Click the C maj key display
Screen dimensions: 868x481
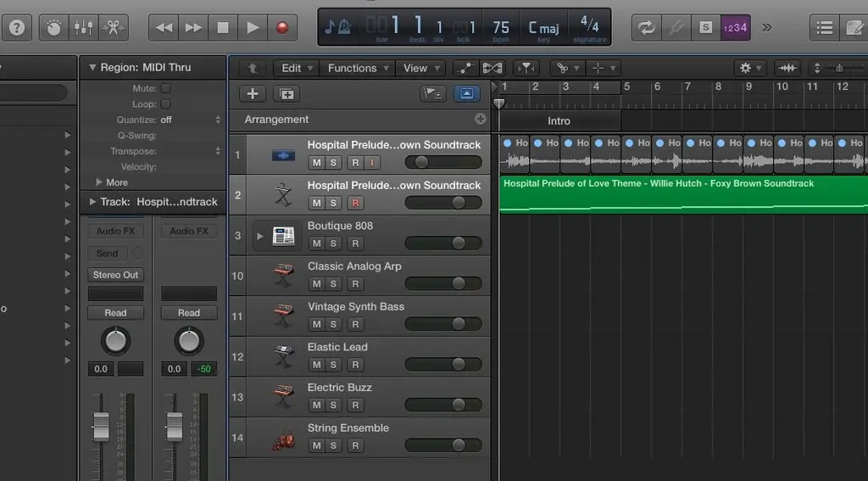tap(543, 28)
